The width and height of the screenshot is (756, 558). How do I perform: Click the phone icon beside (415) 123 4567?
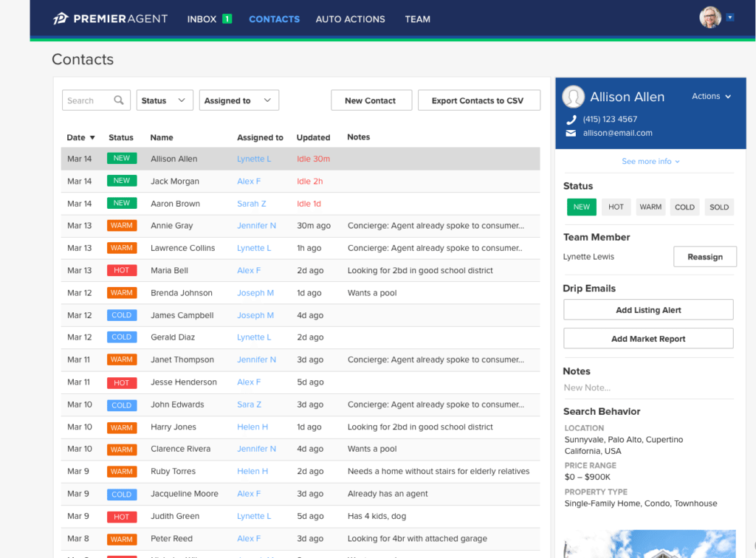point(570,119)
